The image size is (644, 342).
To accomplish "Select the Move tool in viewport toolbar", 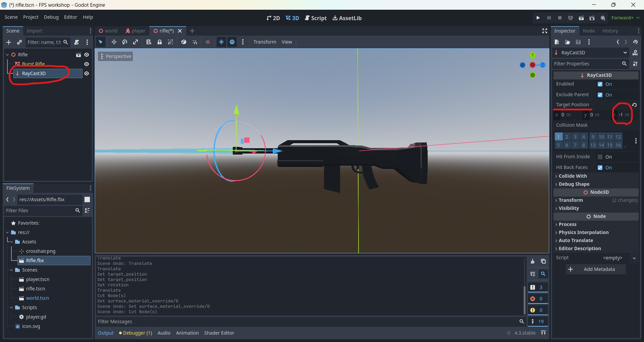I will (114, 42).
